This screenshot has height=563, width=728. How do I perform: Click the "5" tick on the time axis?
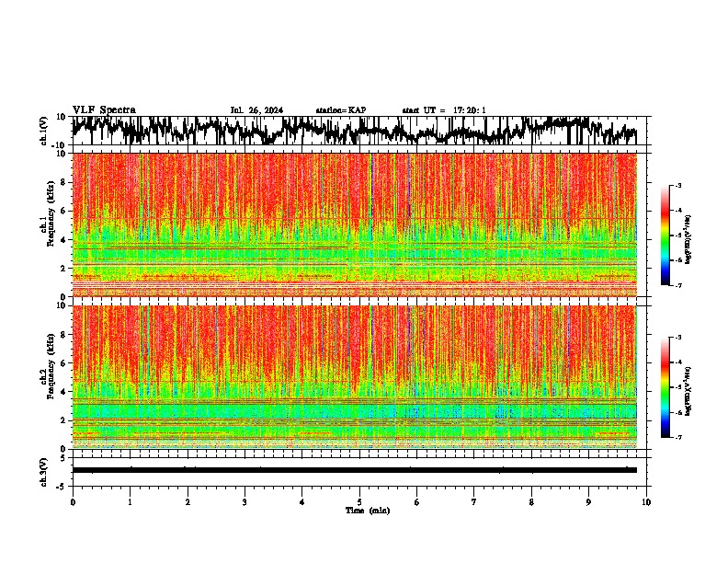tap(359, 502)
